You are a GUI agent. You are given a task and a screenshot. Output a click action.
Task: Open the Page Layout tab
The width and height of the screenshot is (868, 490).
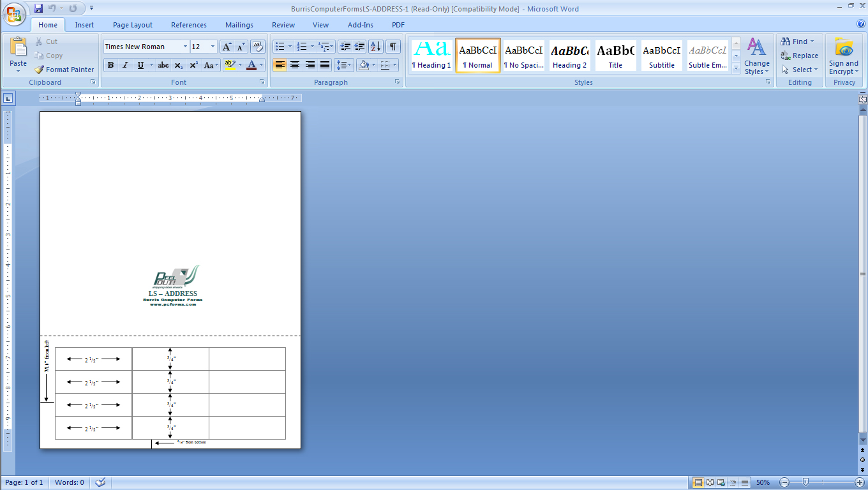(133, 25)
